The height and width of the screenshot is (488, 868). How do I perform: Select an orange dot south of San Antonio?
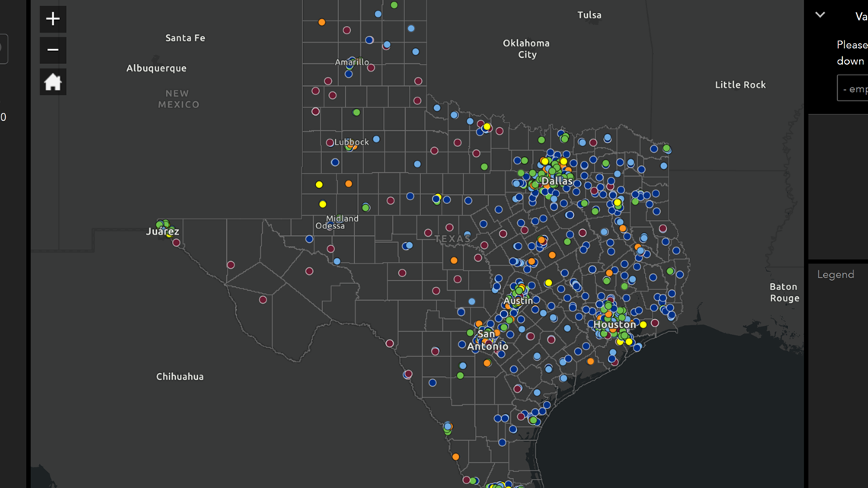tap(486, 364)
